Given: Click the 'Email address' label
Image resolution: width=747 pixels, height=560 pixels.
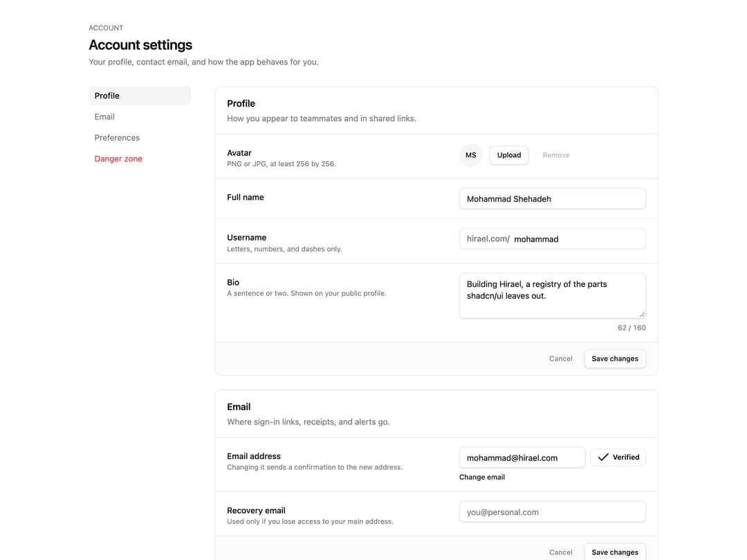Looking at the screenshot, I should coord(253,456).
